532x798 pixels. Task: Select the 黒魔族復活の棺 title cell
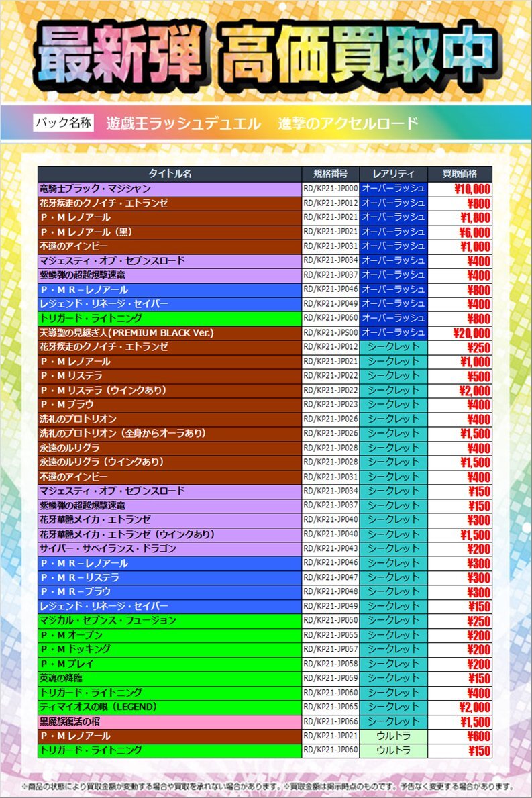(170, 721)
